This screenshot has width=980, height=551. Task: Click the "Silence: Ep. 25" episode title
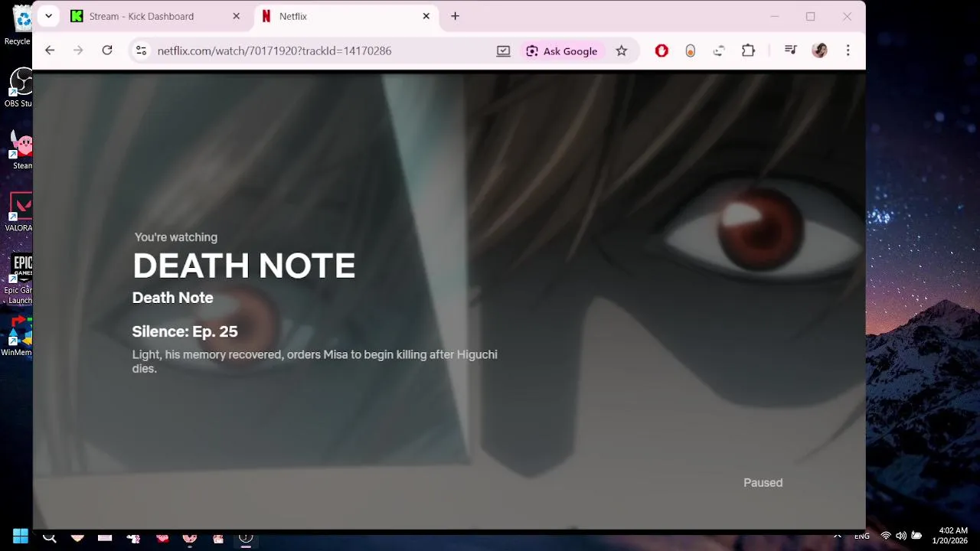coord(185,331)
